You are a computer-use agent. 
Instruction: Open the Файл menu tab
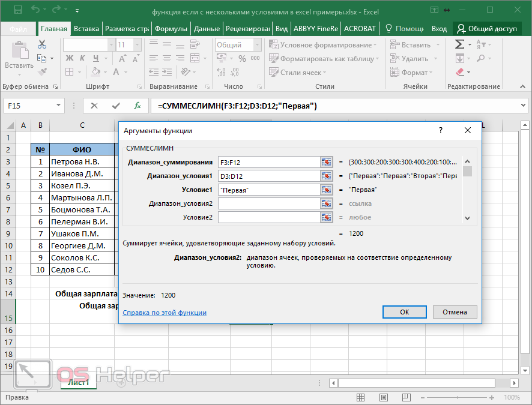tap(19, 29)
